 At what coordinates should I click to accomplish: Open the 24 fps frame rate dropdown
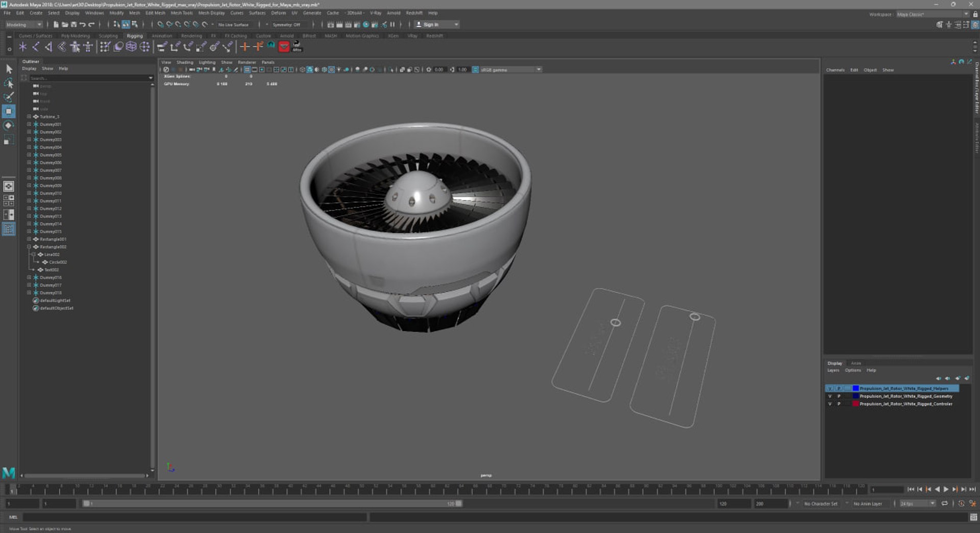tap(917, 503)
